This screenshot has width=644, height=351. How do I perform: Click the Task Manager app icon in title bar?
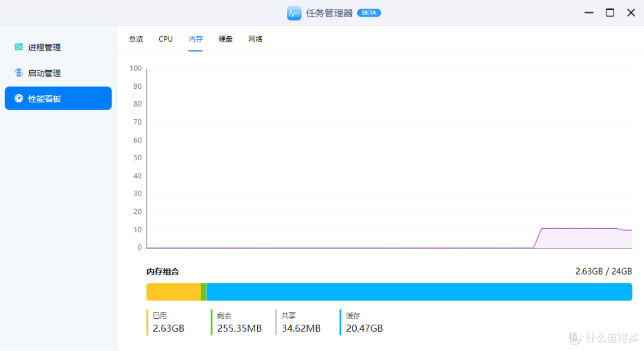(294, 13)
